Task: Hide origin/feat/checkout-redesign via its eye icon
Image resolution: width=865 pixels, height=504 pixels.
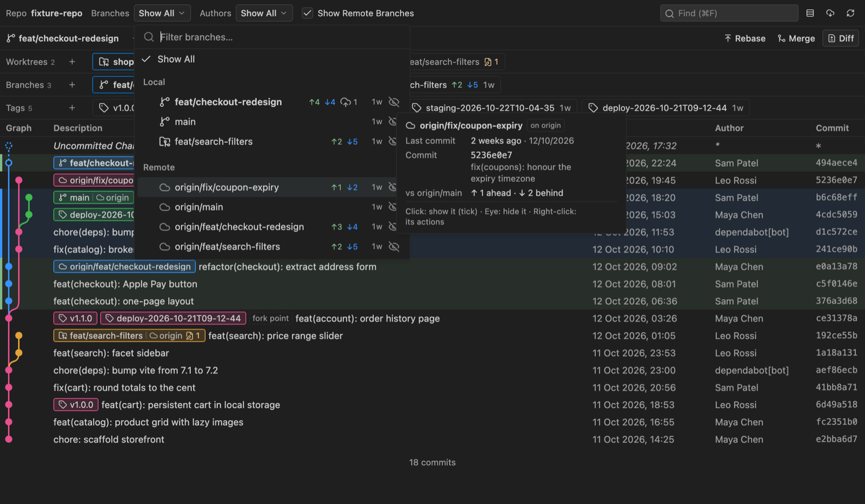Action: pyautogui.click(x=393, y=227)
